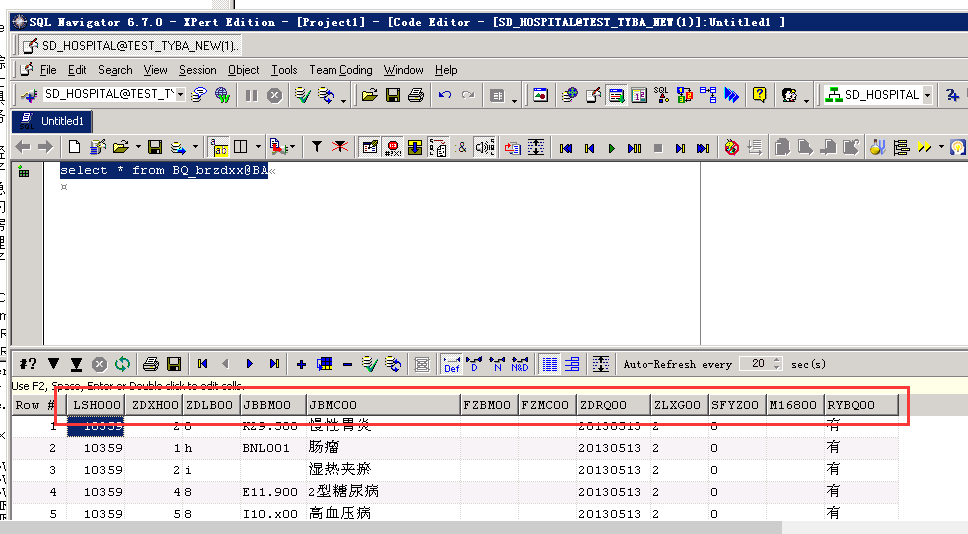Click the SD_HOSPITAL@TEST_TYBA_NEW(1) window tab
The width and height of the screenshot is (968, 534).
pyautogui.click(x=130, y=46)
